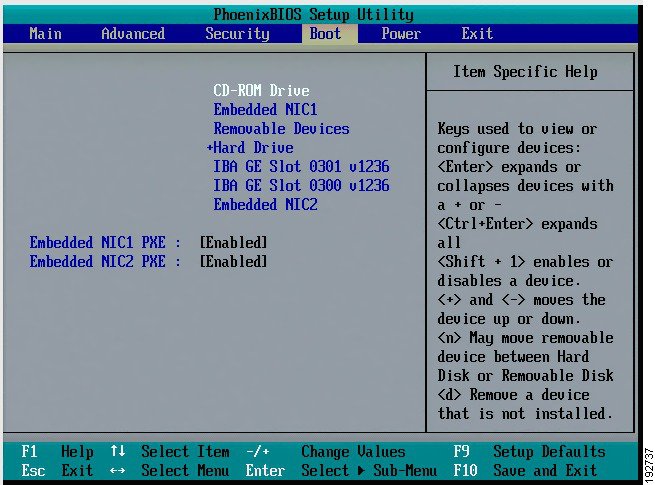Choose Removable Devices boot entry
The width and height of the screenshot is (655, 485).
[282, 129]
